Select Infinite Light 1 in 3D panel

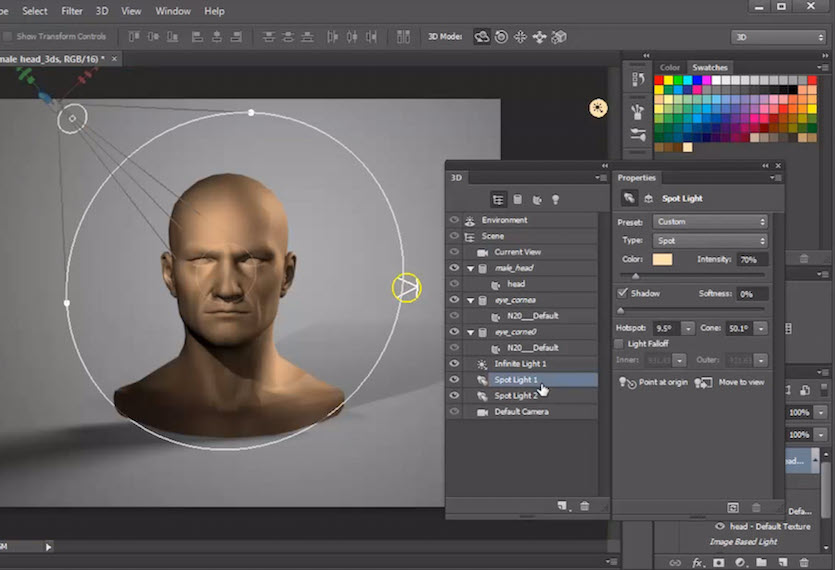tap(520, 363)
